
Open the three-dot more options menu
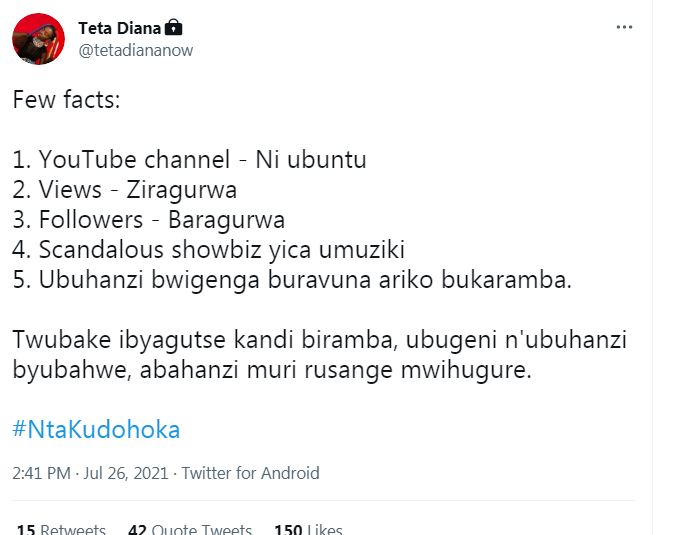624,27
